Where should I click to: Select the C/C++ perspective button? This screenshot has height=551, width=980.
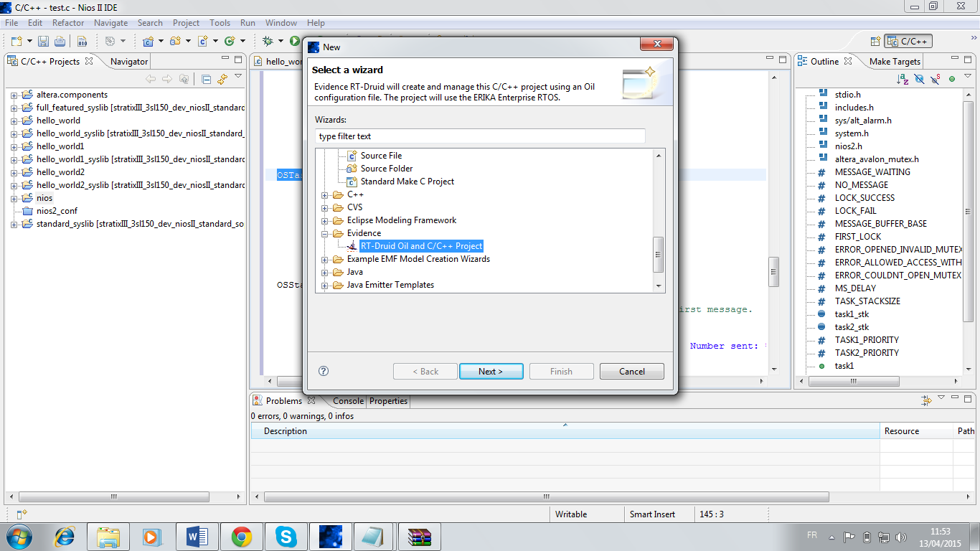pos(908,42)
